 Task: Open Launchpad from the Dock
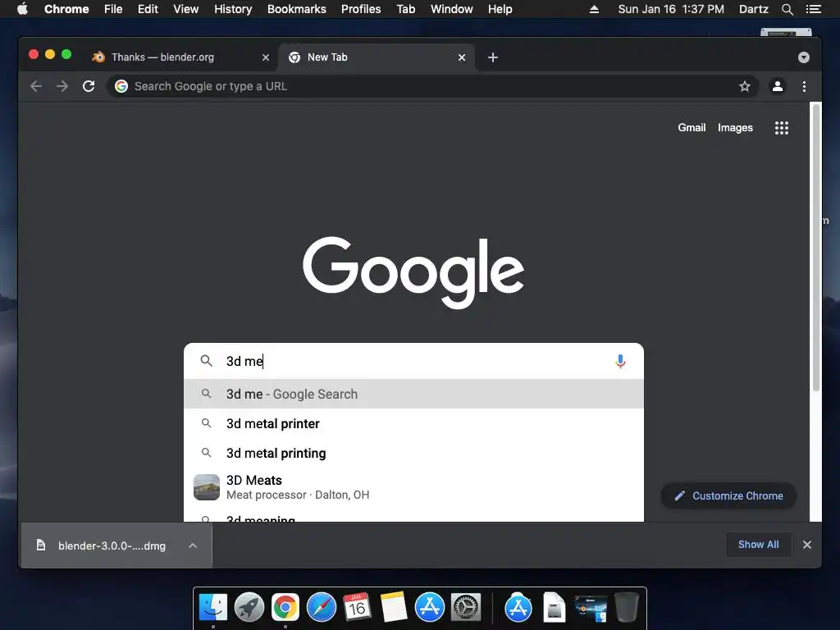point(249,608)
